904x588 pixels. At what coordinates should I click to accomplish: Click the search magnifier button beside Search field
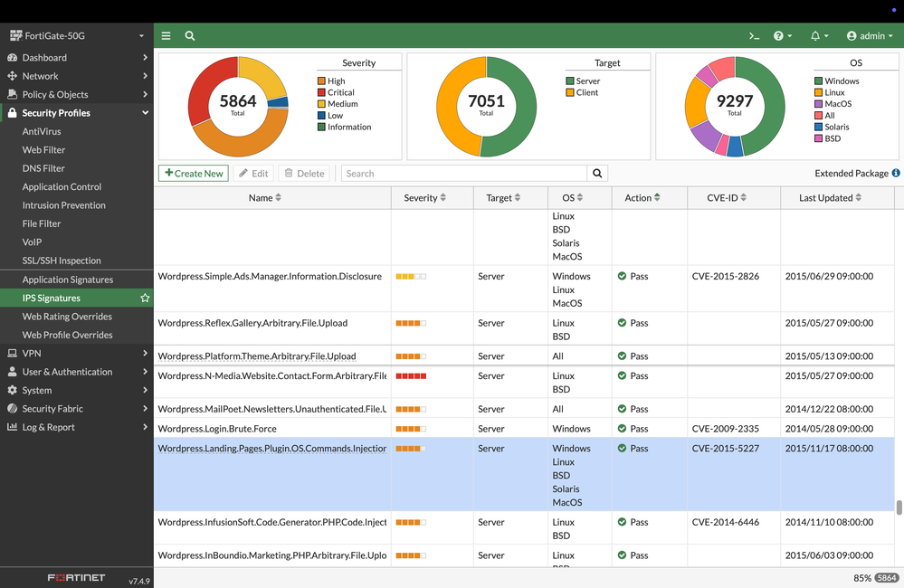(597, 174)
